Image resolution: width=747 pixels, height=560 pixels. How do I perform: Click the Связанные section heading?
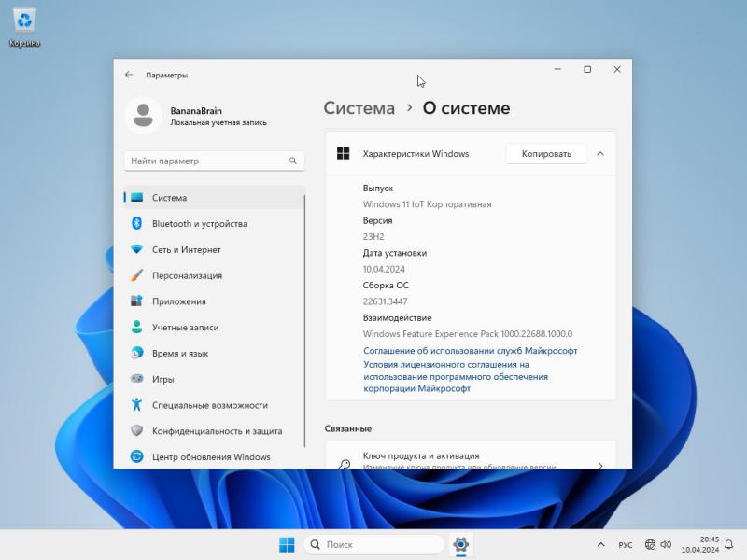[x=348, y=428]
